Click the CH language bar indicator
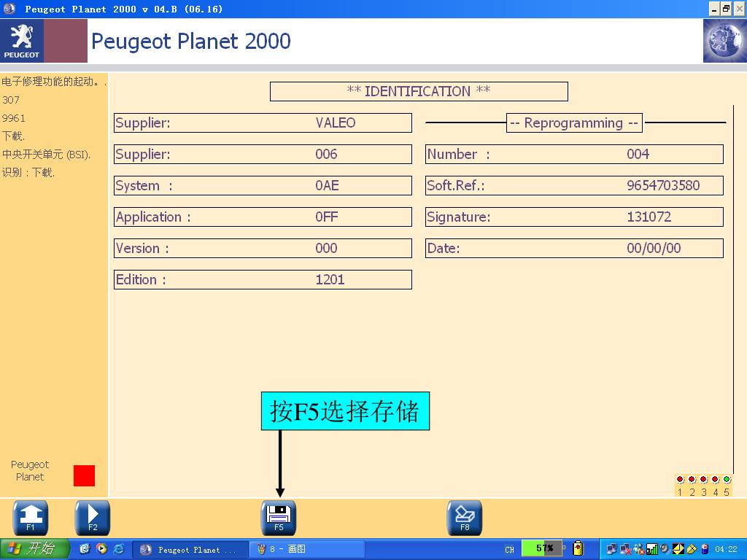The height and width of the screenshot is (560, 747). coord(509,550)
